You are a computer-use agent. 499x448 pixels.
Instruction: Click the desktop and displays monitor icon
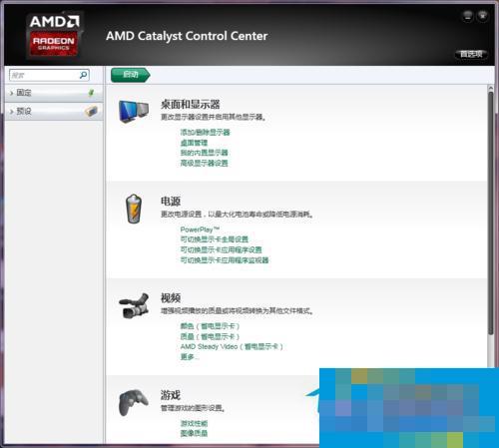(134, 112)
